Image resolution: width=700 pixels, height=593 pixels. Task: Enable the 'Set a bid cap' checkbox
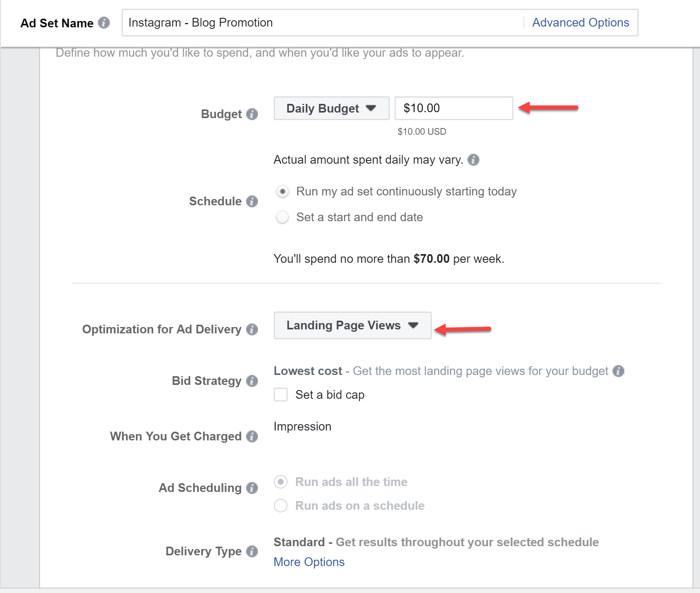(x=281, y=395)
